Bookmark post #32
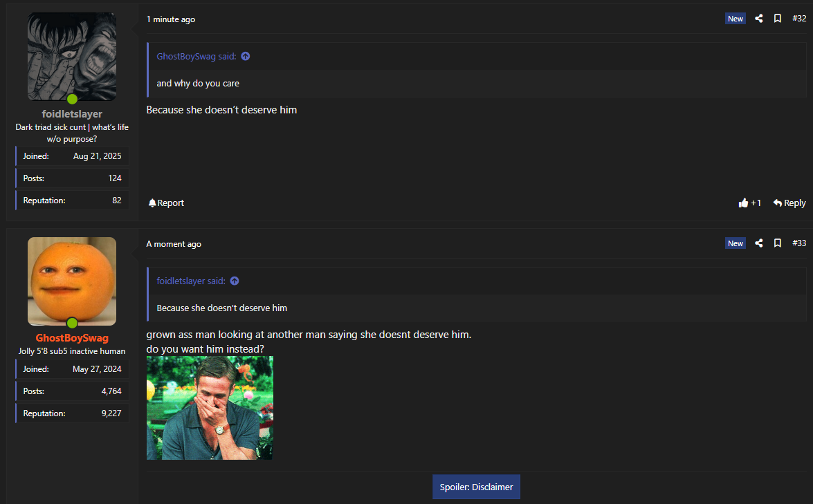 click(777, 19)
